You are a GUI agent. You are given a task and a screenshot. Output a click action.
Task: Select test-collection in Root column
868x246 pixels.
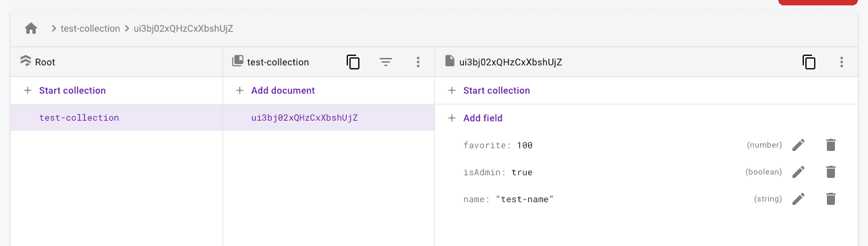pyautogui.click(x=117, y=117)
